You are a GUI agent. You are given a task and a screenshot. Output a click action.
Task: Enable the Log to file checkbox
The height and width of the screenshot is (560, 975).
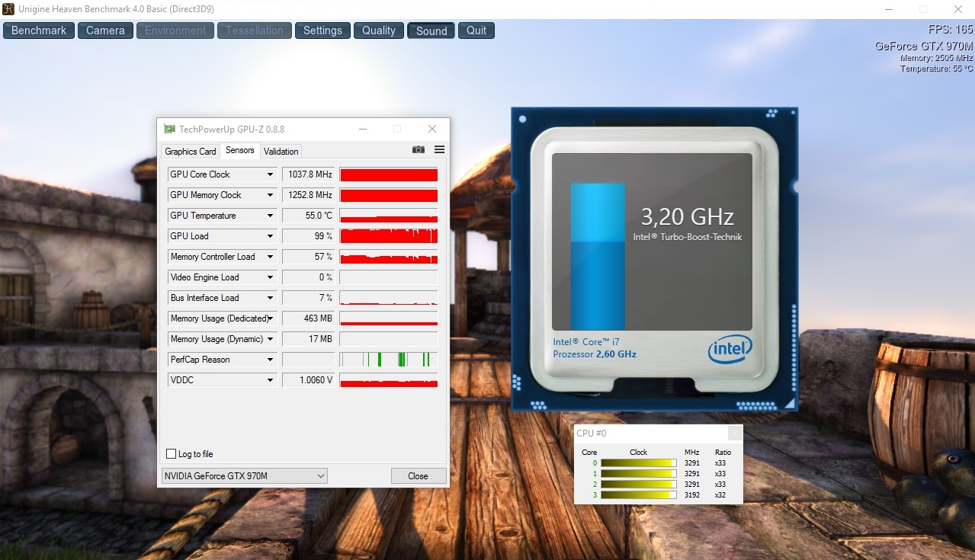[172, 454]
